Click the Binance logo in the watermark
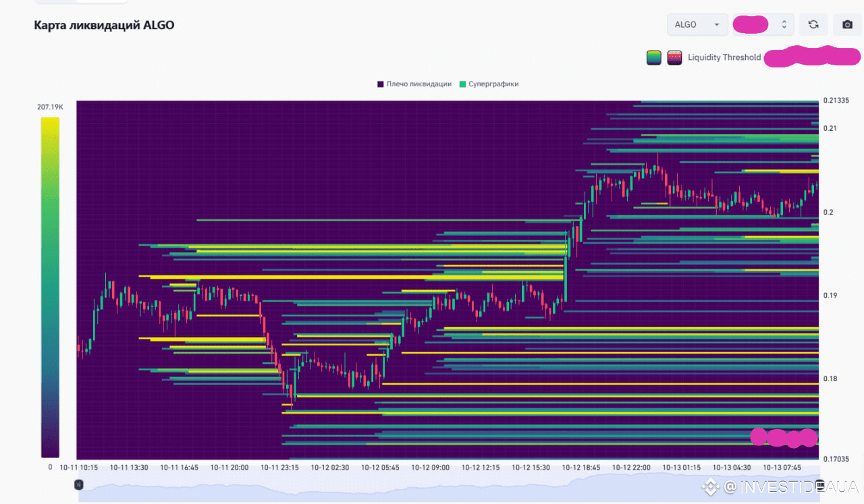Image resolution: width=864 pixels, height=504 pixels. (709, 486)
